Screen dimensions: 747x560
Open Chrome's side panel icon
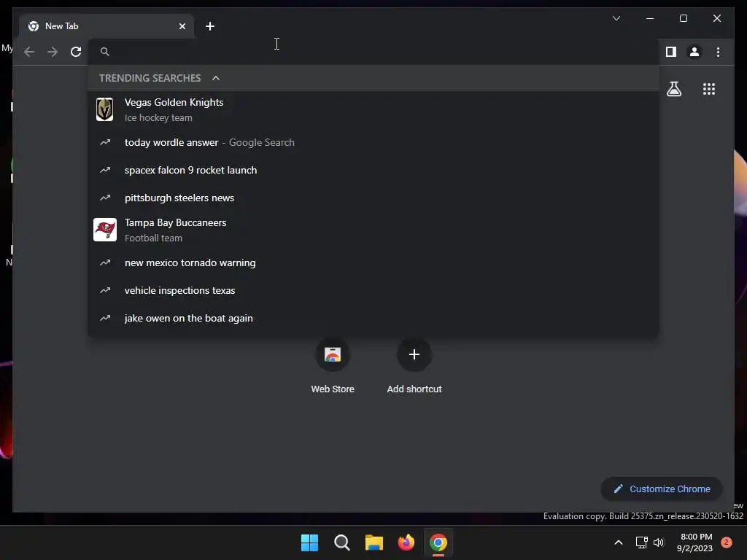(671, 52)
